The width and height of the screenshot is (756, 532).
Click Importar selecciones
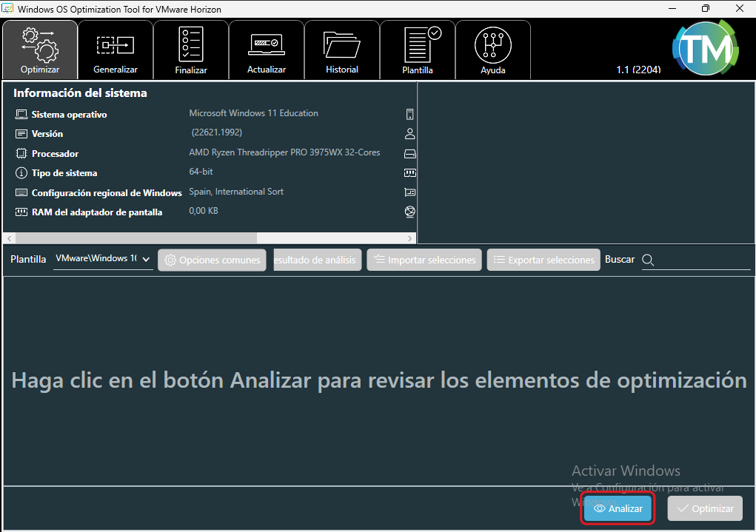(x=424, y=260)
